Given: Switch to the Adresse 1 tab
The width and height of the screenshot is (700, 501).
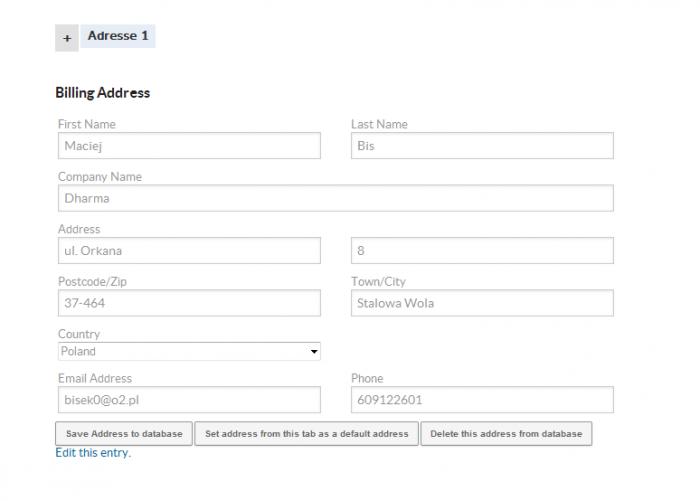Looking at the screenshot, I should point(118,36).
